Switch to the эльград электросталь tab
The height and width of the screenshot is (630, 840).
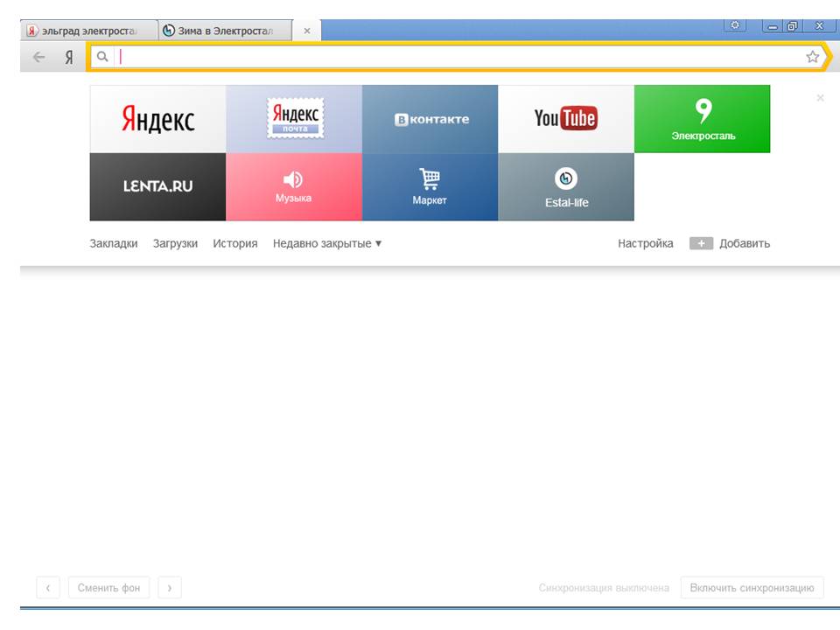pos(89,31)
